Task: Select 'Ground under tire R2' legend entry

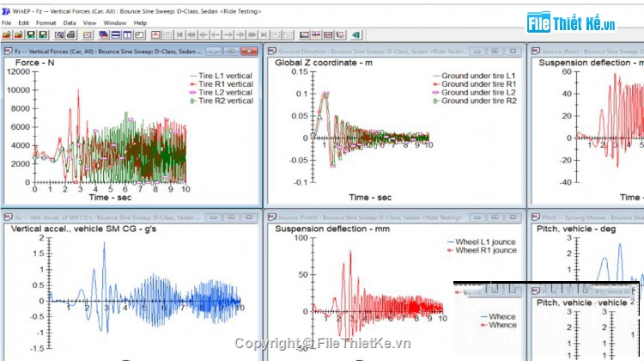Action: 475,101
